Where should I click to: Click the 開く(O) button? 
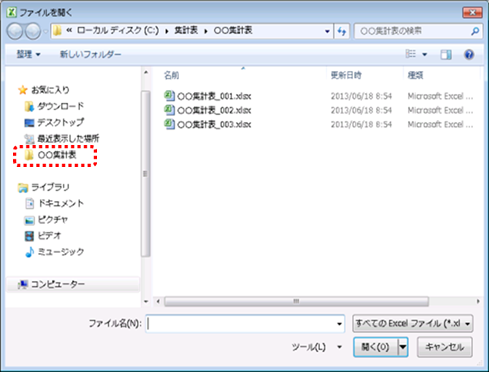point(376,347)
